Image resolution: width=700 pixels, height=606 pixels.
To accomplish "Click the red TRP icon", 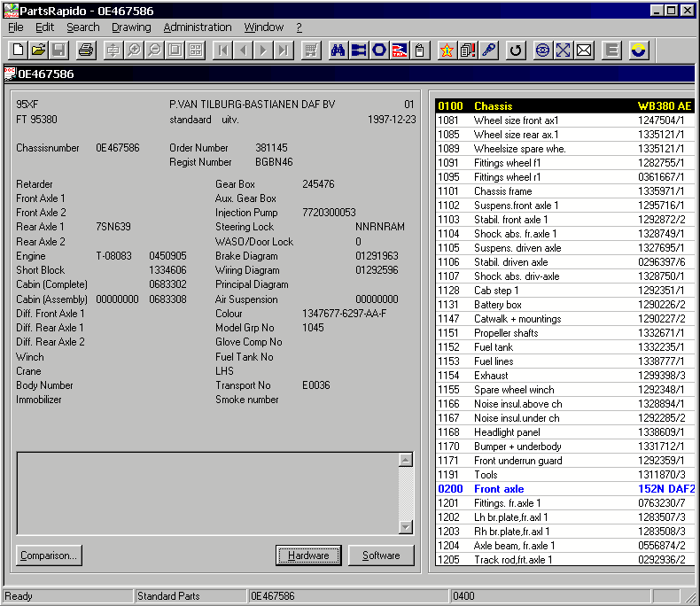I will click(400, 50).
